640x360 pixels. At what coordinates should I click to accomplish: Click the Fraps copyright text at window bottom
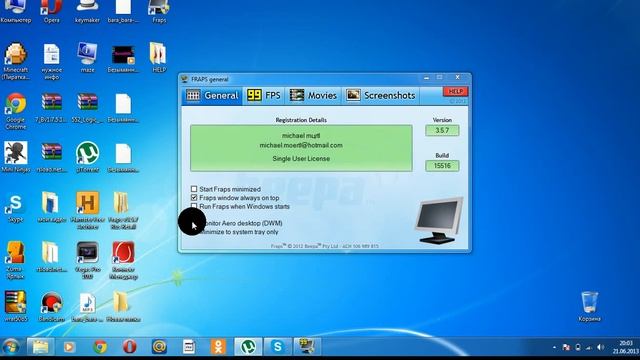pyautogui.click(x=324, y=246)
